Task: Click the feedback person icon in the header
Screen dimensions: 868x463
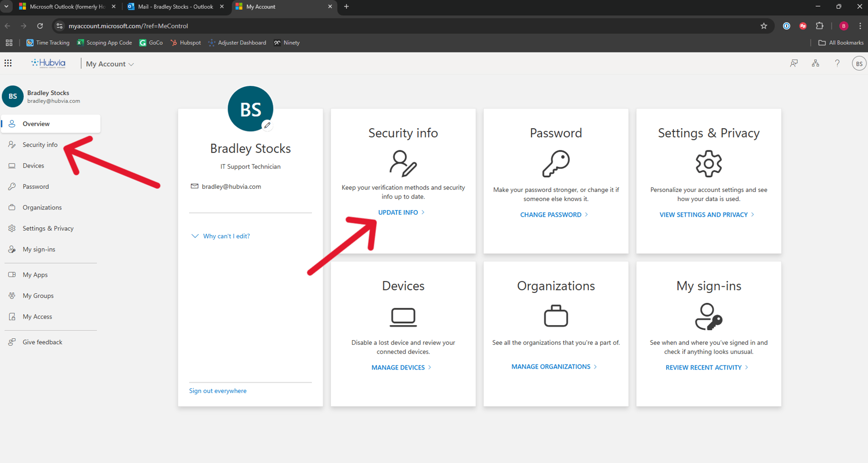Action: [x=794, y=63]
